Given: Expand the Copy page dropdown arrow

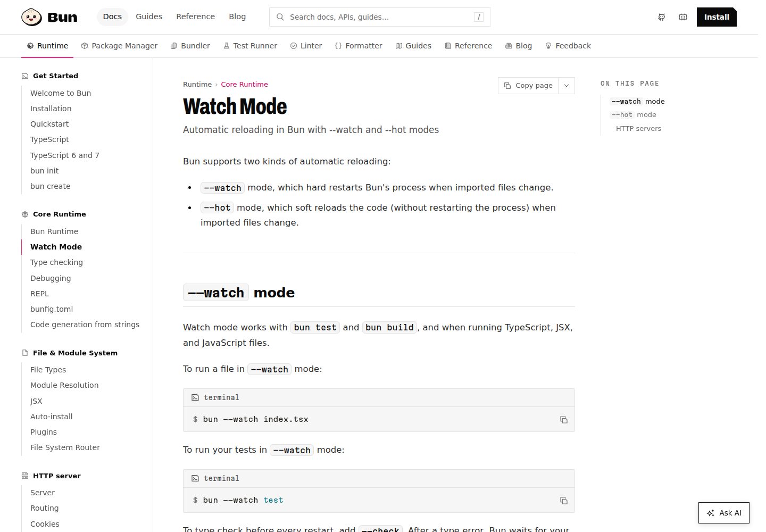Looking at the screenshot, I should pos(567,86).
